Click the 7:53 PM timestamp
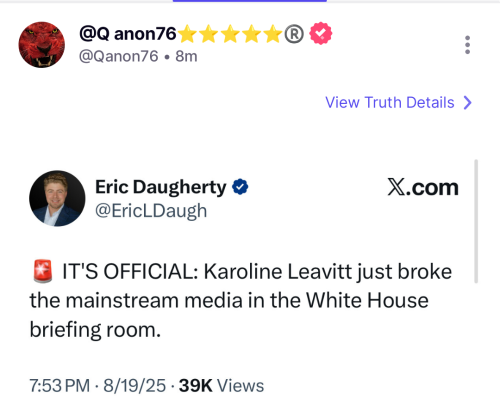Viewport: 500px width, 416px height. pos(60,386)
